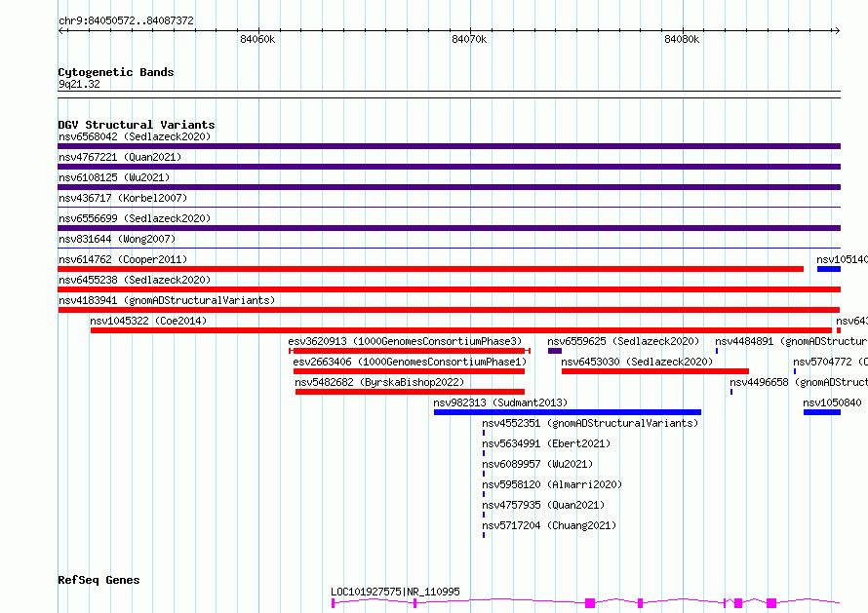Screen dimensions: 868x613
Task: Open the nsv6108125 (Wu2021) variant label
Action: pos(114,177)
